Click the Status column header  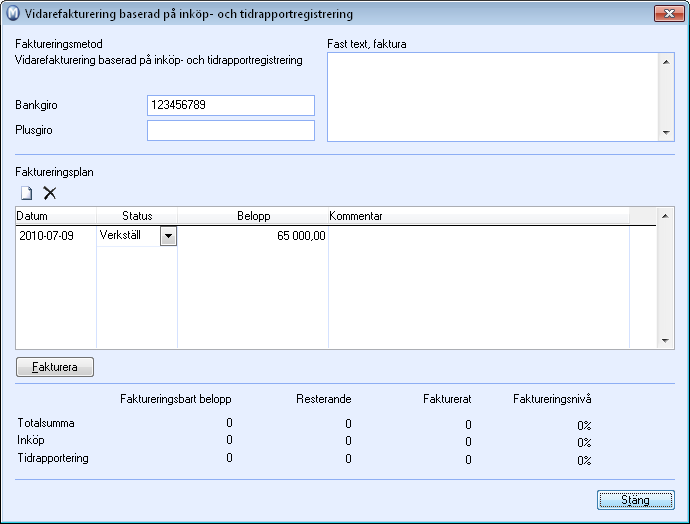coord(137,216)
